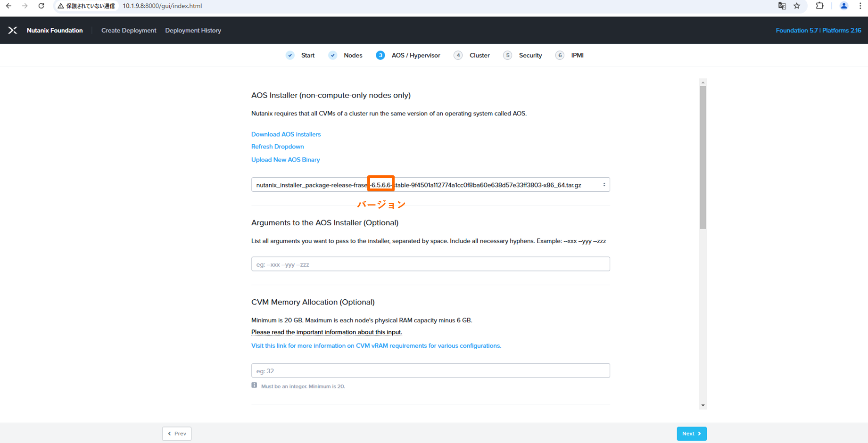Click the Next button
The image size is (868, 443).
pos(691,434)
